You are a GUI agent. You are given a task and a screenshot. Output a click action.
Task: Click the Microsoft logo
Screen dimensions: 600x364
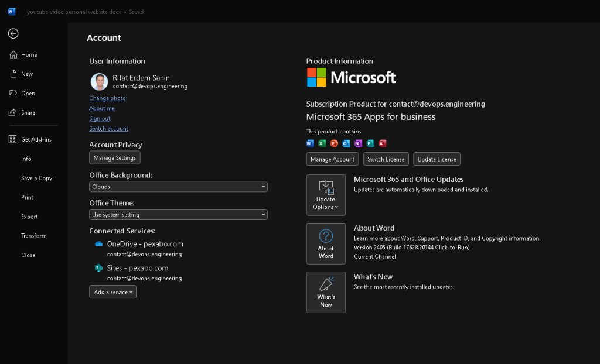click(352, 78)
